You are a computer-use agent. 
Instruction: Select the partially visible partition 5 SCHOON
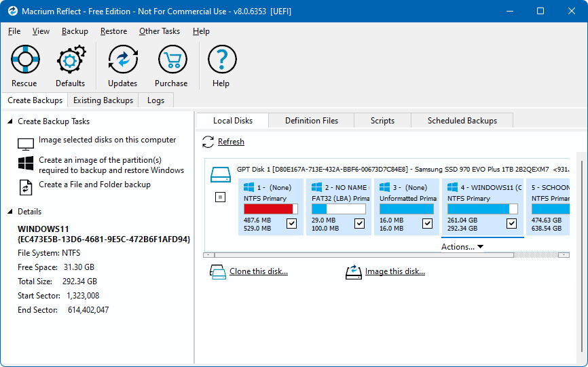(548, 207)
